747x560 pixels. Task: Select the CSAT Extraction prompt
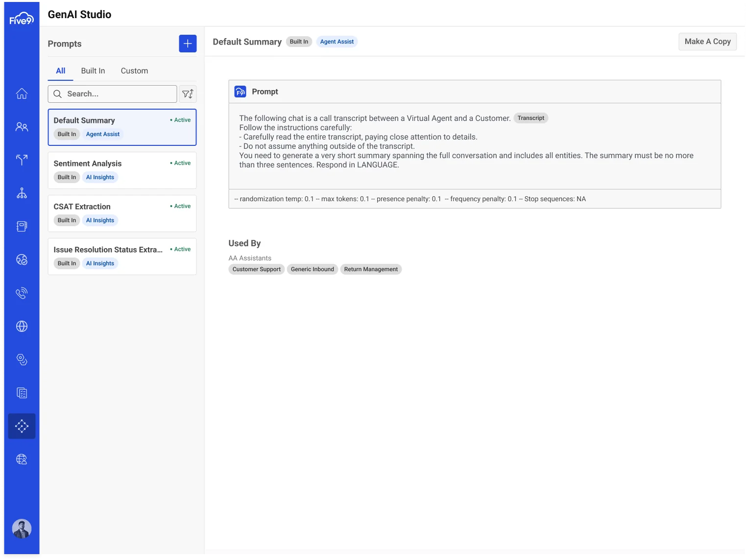(x=122, y=213)
